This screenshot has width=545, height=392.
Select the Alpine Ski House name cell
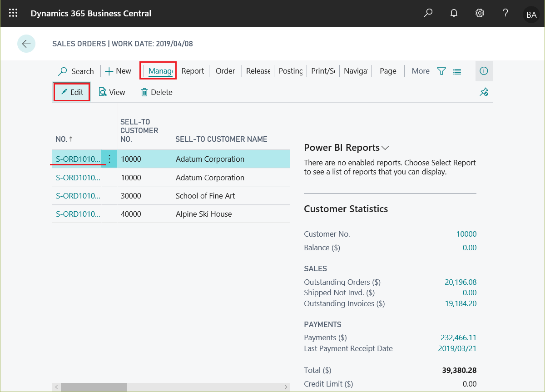click(203, 214)
